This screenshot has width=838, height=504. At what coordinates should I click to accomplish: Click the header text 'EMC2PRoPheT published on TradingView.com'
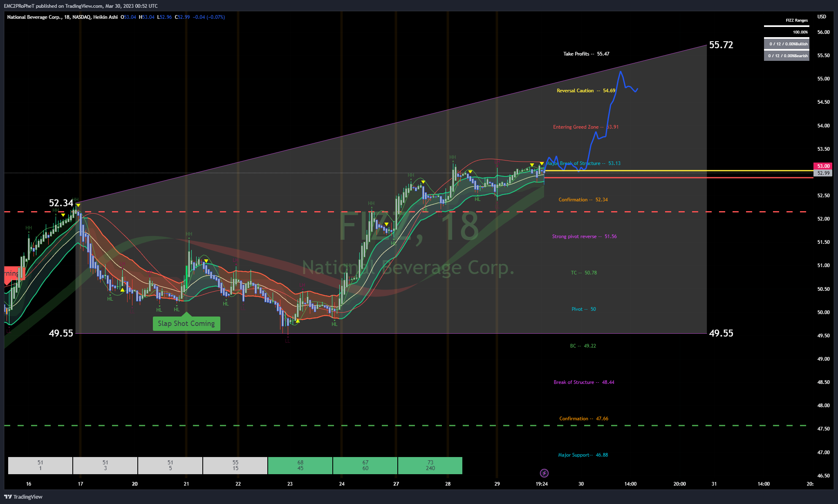click(53, 6)
